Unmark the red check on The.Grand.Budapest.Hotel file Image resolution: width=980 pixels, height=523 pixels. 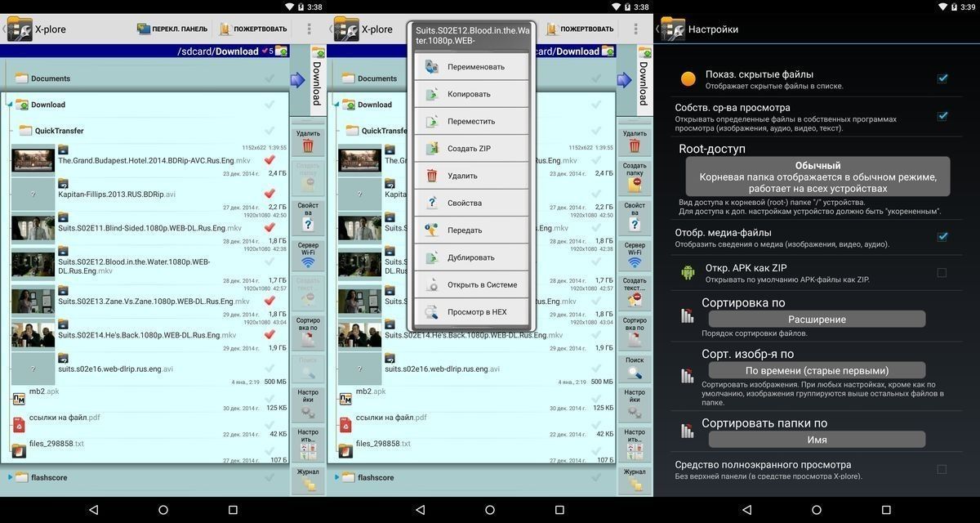click(269, 160)
